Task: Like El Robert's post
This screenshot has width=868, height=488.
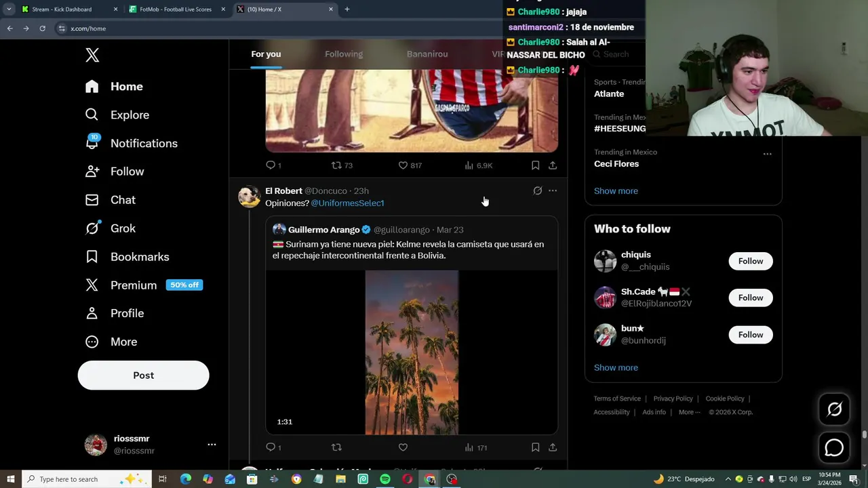Action: 403,447
